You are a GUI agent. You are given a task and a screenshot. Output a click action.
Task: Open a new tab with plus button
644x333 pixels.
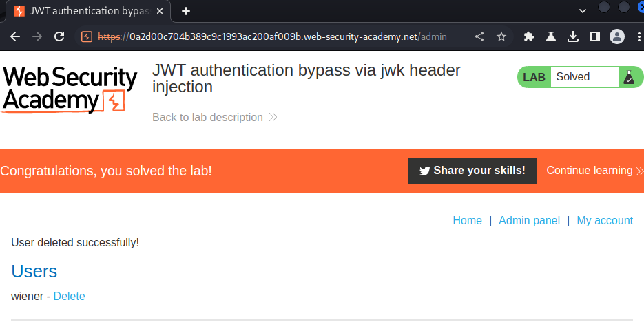(186, 11)
